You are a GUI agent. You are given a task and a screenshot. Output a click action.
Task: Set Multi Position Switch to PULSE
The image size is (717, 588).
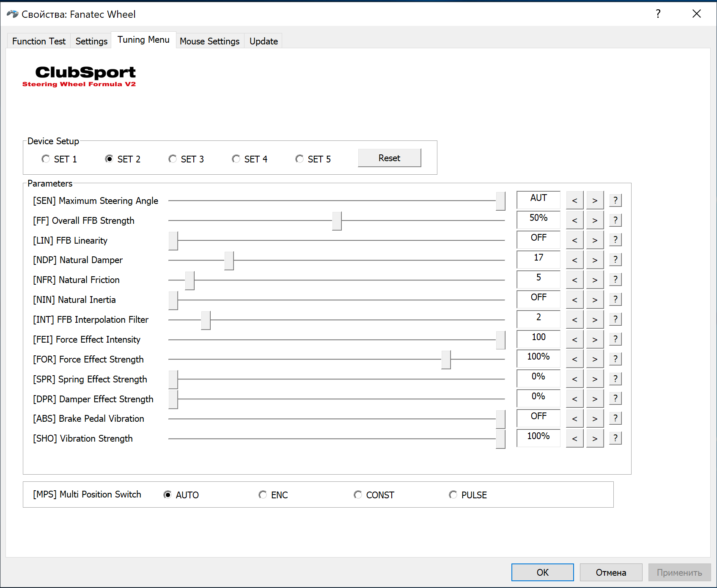click(x=453, y=495)
